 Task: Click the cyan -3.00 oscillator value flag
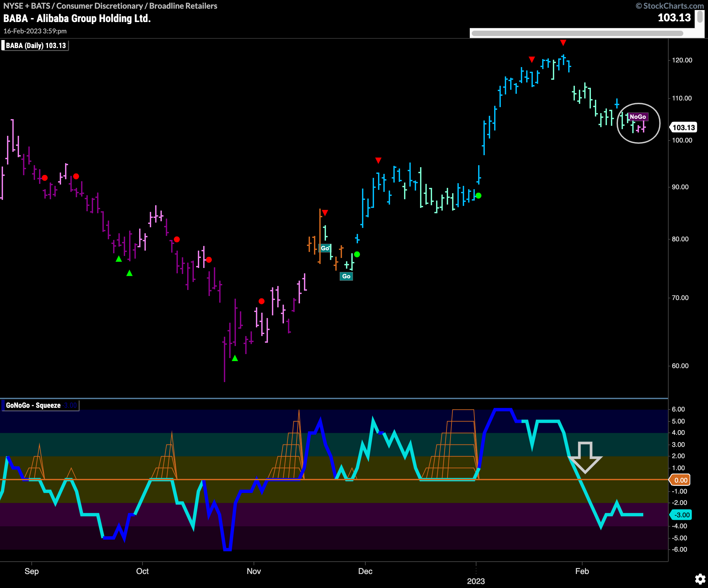click(681, 515)
